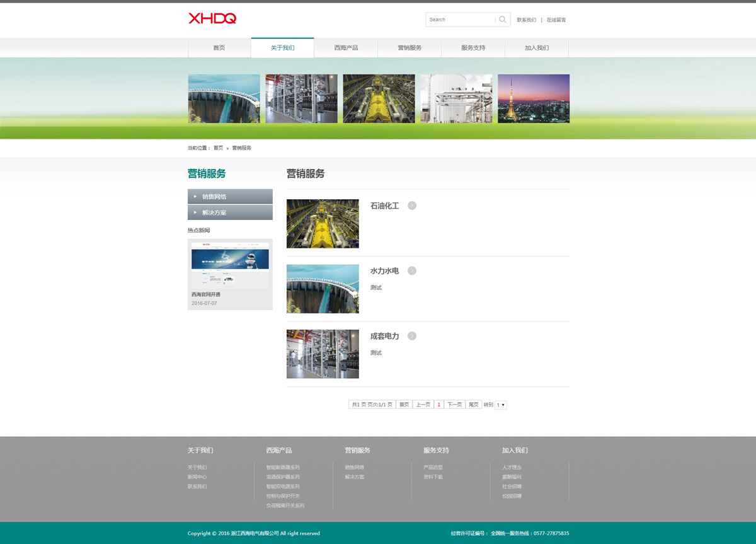Open the 西海官网开通 news thumbnail
The width and height of the screenshot is (756, 544).
230,265
